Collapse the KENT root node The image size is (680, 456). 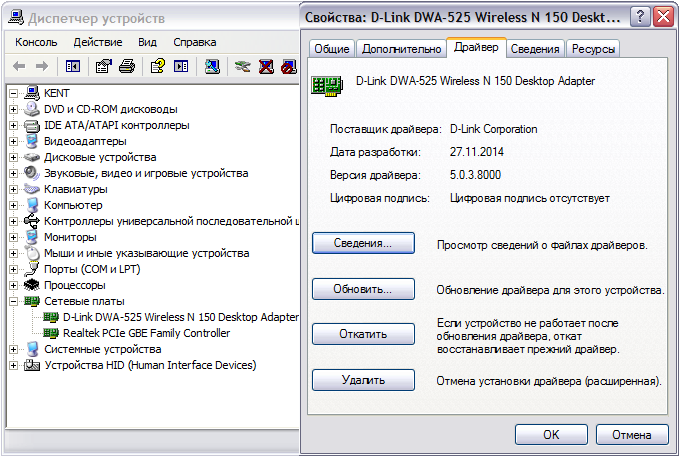13,93
